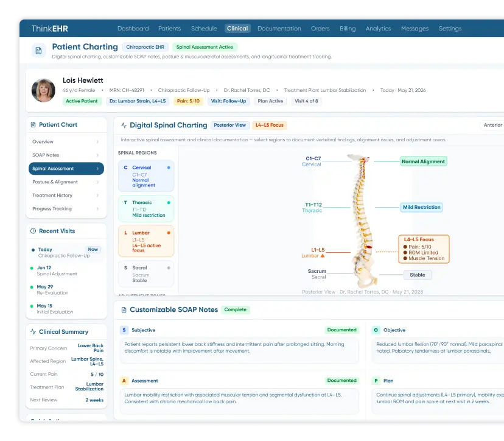504x441 pixels.
Task: Click the Sacral gray status dot
Action: click(169, 267)
